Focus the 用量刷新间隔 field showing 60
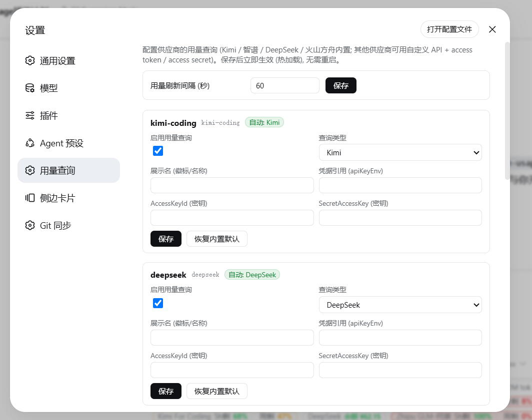 click(285, 85)
